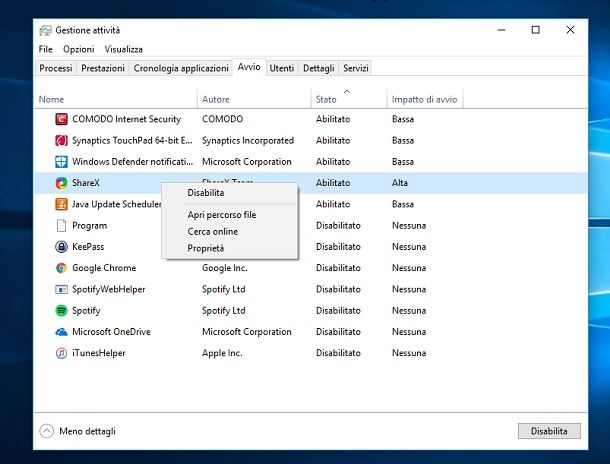Click the Google Inc. author cell
Viewport: 610px width, 464px height.
[225, 268]
